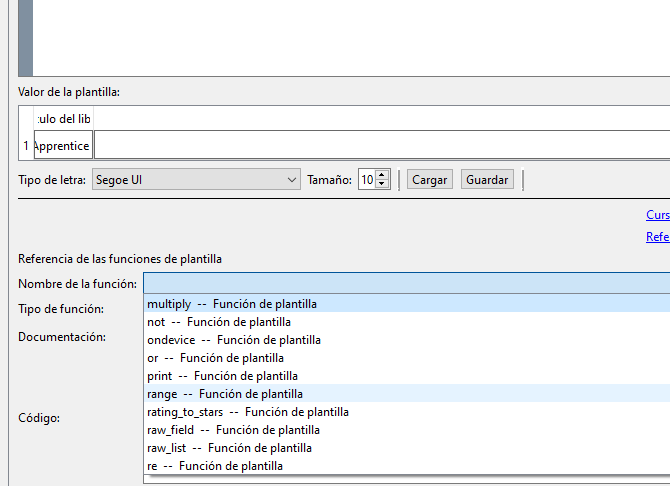670x486 pixels.
Task: Select not from the function list
Action: click(407, 322)
